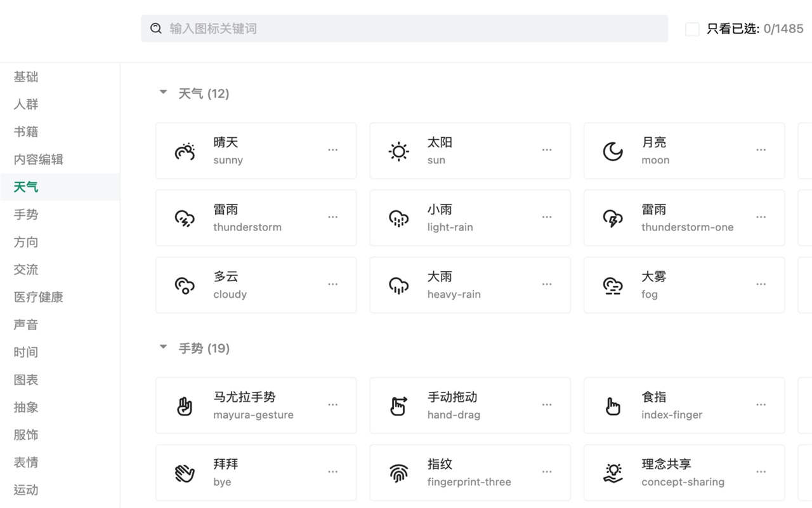Click the 多云 card title text
812x508 pixels.
tap(226, 277)
